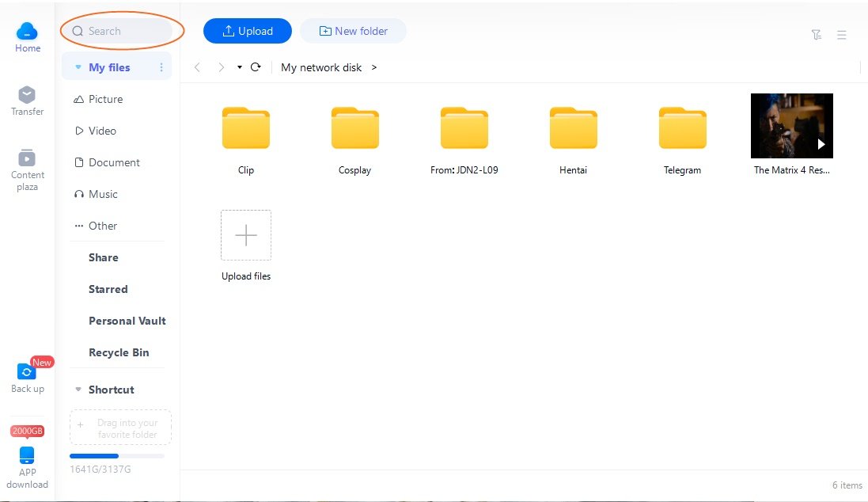Open the navigation history dropdown arrow
Screen dimensions: 868x502
click(x=240, y=67)
